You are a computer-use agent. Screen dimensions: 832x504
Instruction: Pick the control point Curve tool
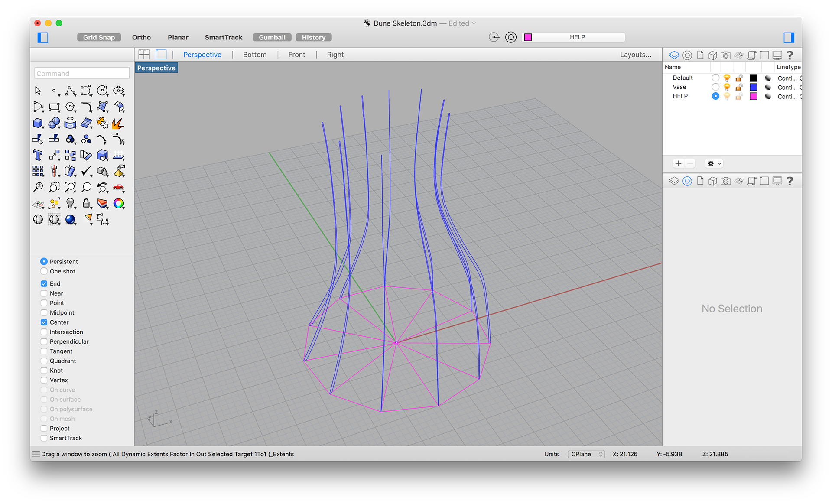click(x=86, y=91)
